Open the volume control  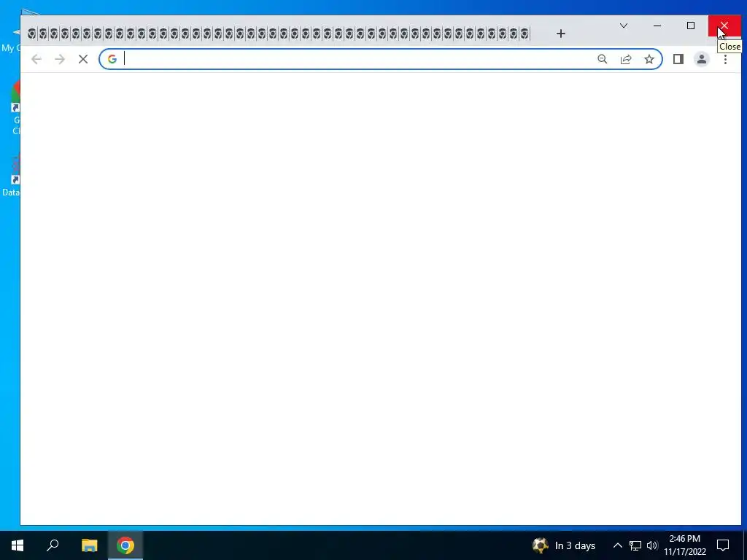652,545
